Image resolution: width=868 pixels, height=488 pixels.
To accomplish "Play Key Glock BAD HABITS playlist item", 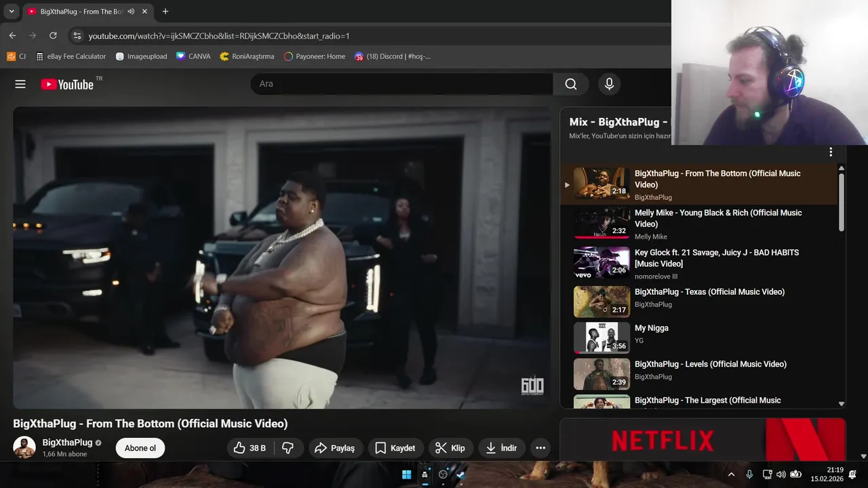I will [x=698, y=264].
